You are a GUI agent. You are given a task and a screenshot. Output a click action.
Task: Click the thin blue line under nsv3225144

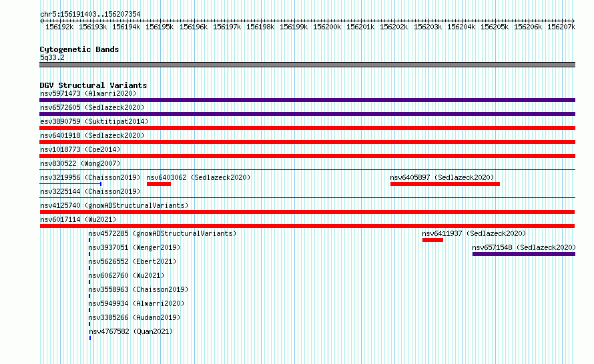coord(307,197)
